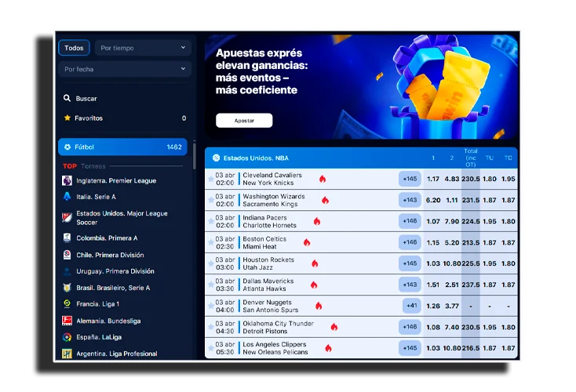This screenshot has width=576, height=392.
Task: Favorite the Cleveland Cavaliers vs Knicks match star
Action: click(x=211, y=179)
